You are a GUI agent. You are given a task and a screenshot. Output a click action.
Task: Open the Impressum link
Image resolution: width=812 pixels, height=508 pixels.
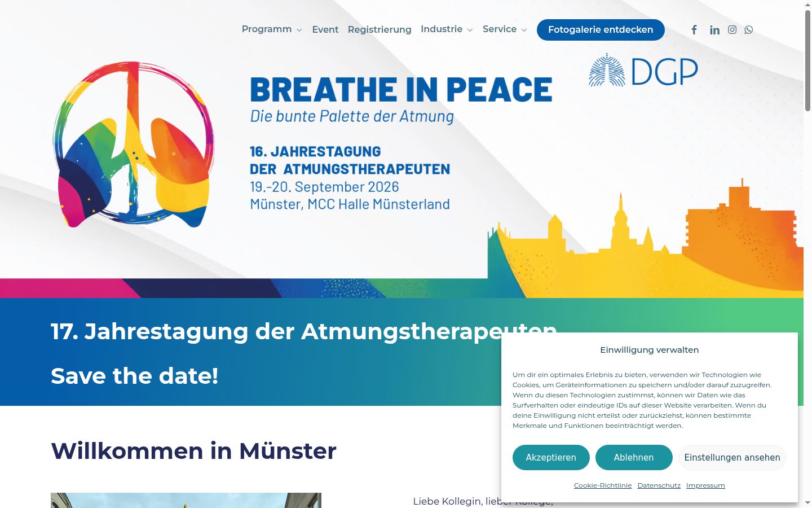(705, 485)
